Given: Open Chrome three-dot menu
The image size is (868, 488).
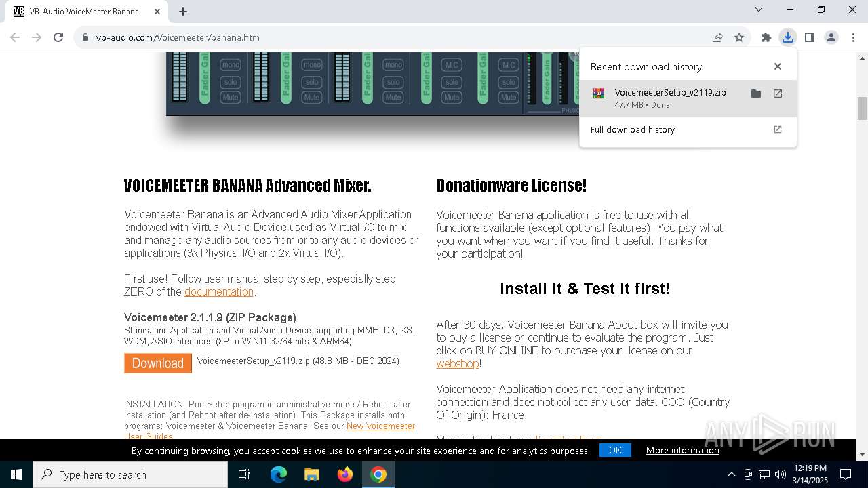Looking at the screenshot, I should (853, 37).
